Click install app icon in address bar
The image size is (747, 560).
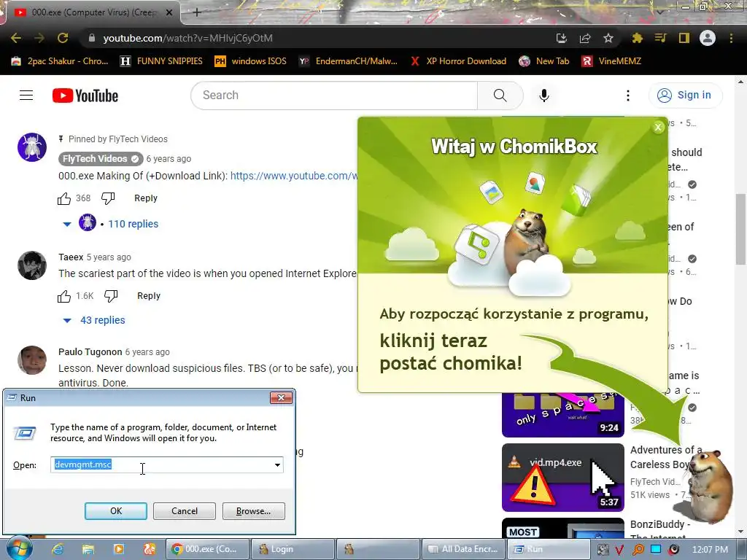click(x=561, y=38)
